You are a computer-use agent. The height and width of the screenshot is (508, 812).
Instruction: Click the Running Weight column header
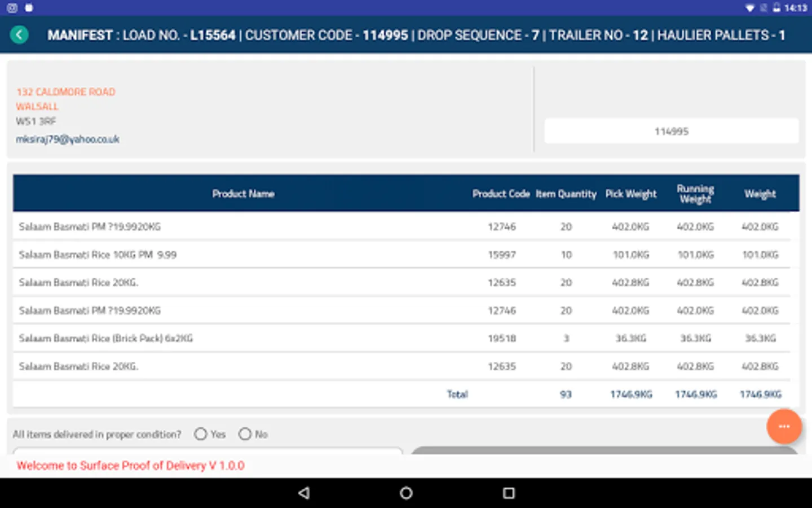[695, 194]
